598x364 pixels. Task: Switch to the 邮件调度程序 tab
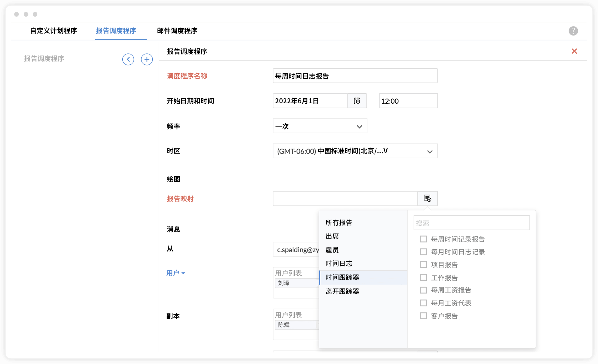(177, 31)
